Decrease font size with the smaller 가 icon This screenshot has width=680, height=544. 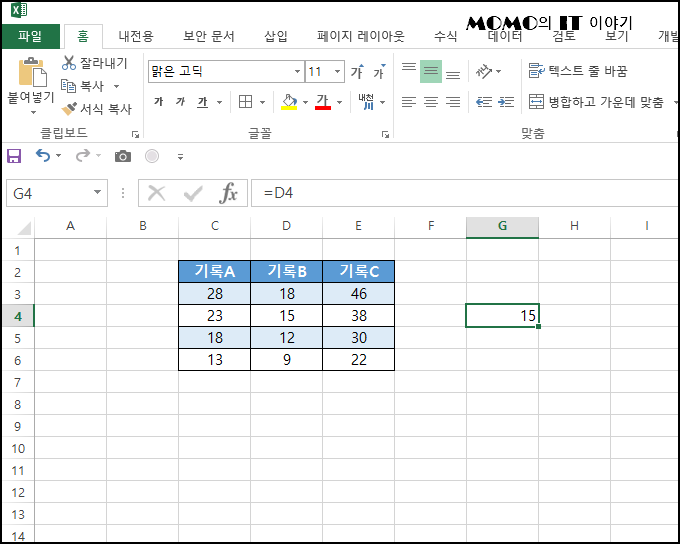(x=379, y=72)
